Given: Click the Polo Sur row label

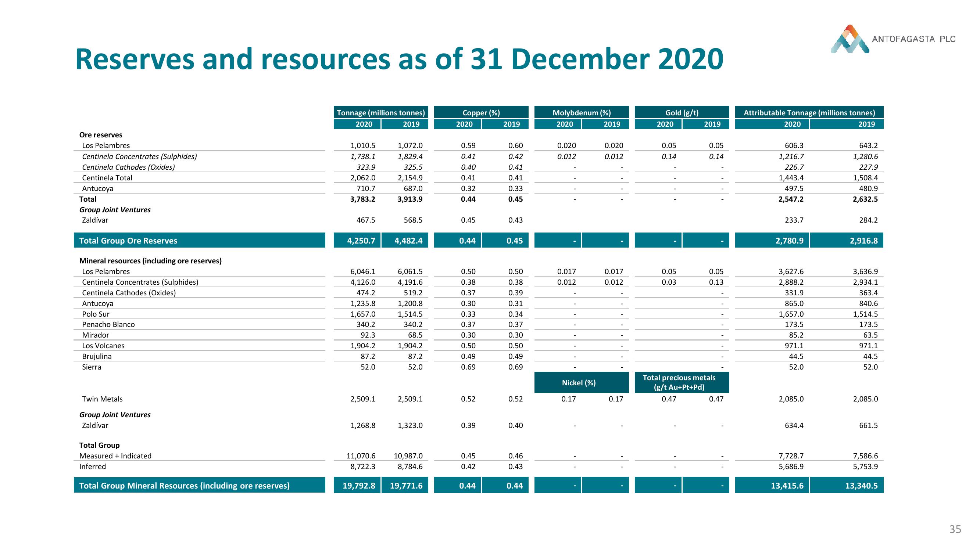Looking at the screenshot, I should pos(96,314).
